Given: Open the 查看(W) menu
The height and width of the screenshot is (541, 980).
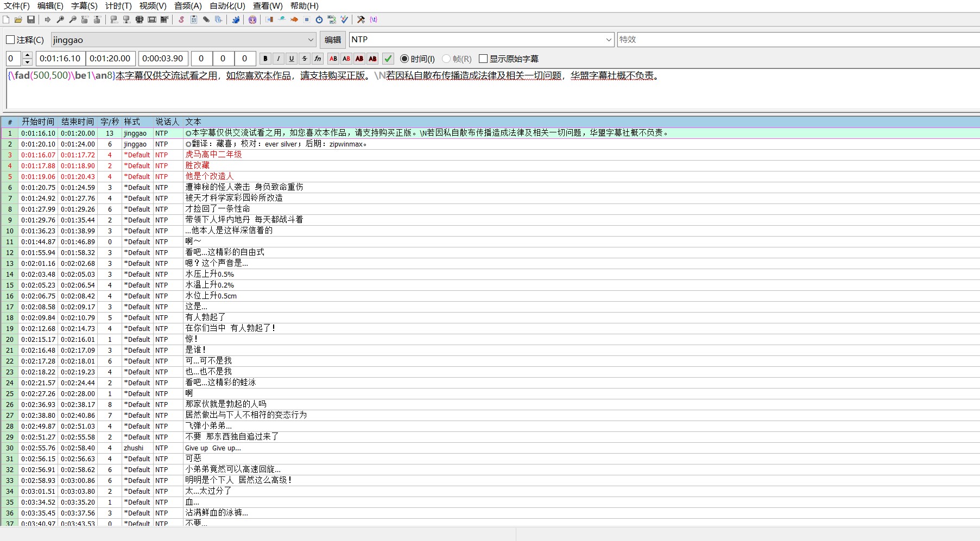Looking at the screenshot, I should point(268,6).
